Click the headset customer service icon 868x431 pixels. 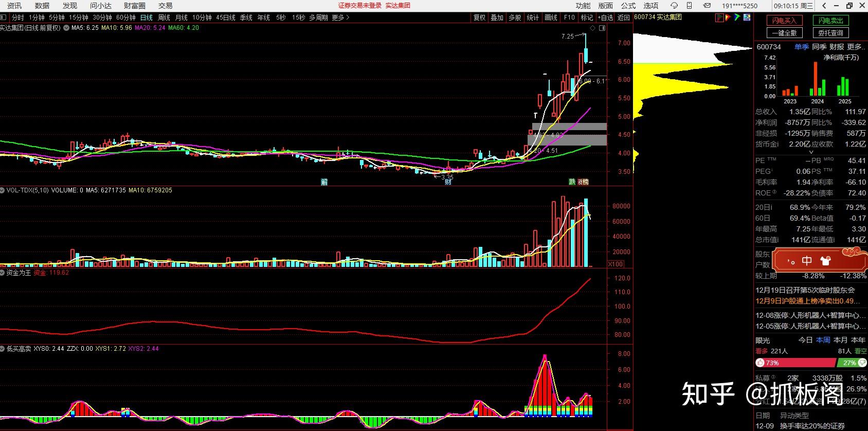(674, 6)
